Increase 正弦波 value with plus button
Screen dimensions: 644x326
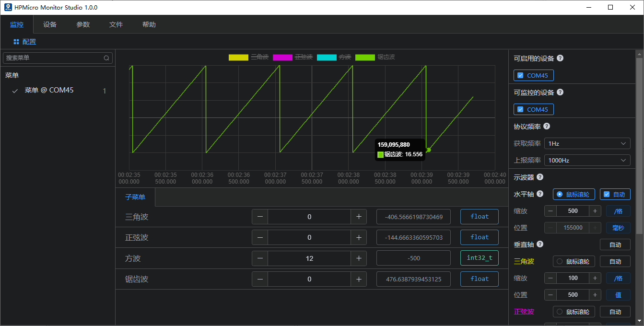pyautogui.click(x=359, y=237)
